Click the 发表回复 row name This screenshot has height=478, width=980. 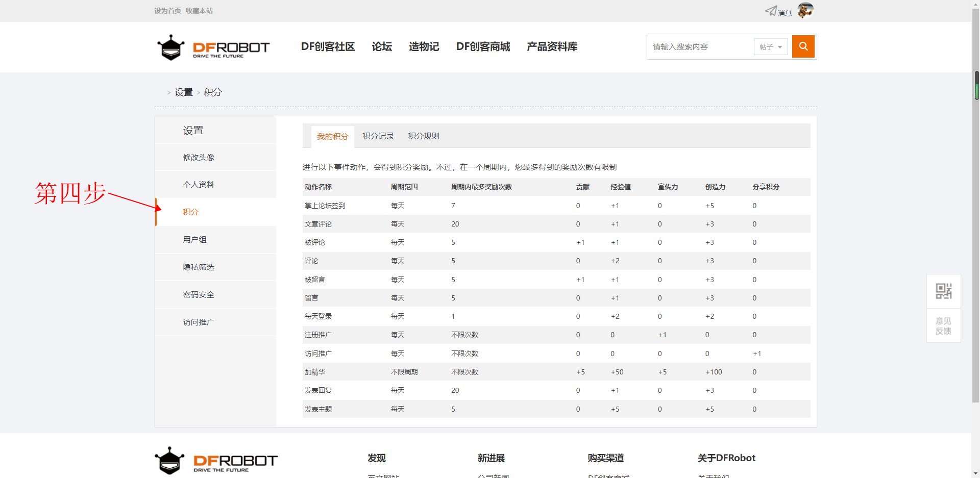(x=318, y=390)
